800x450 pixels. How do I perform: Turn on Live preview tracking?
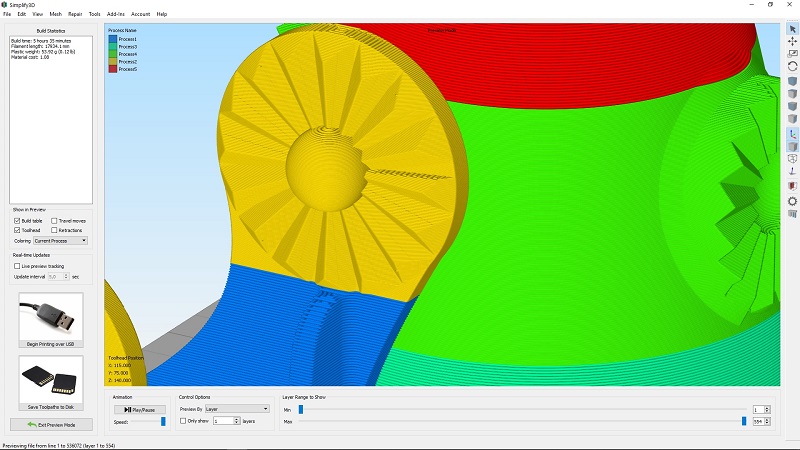click(17, 266)
